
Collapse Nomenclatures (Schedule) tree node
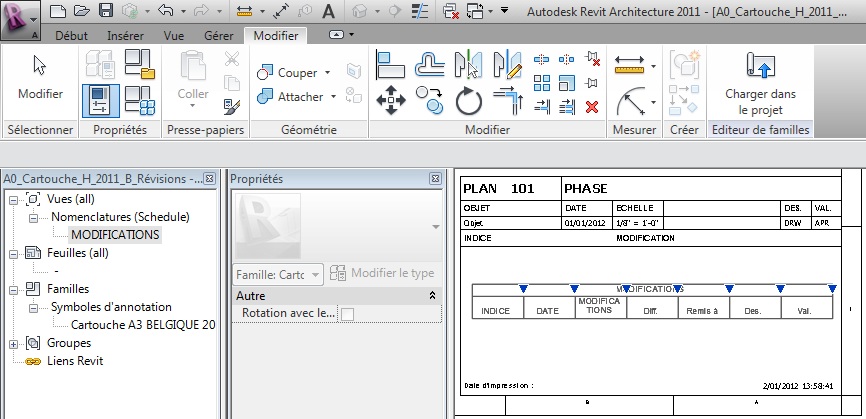point(34,218)
